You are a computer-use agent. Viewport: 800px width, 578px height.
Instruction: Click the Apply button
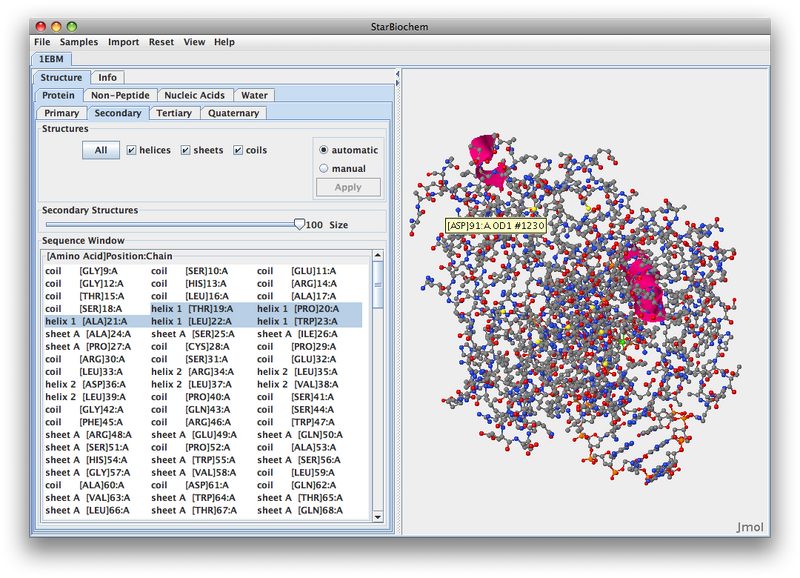click(348, 187)
